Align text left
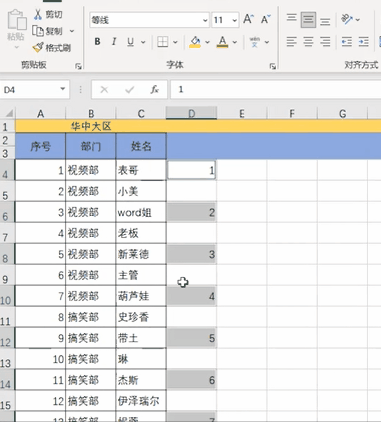Viewport: 381px width, 422px height. pyautogui.click(x=291, y=42)
